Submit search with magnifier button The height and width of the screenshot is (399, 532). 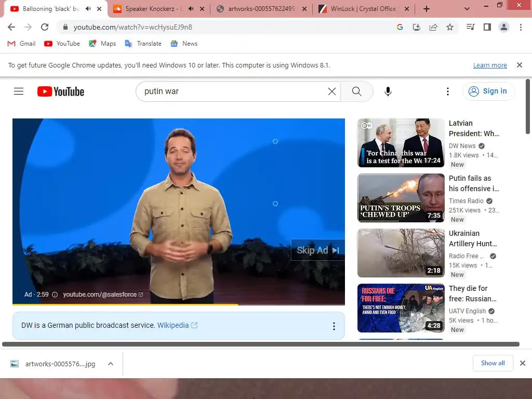(x=356, y=91)
